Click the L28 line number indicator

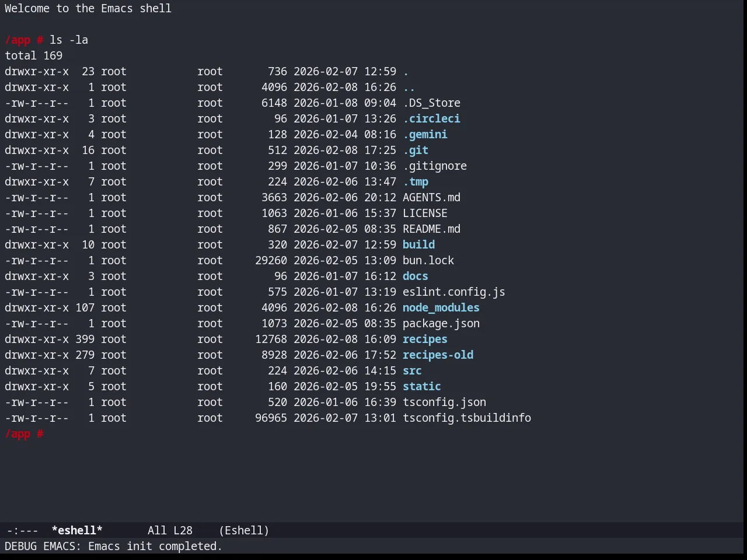tap(183, 530)
